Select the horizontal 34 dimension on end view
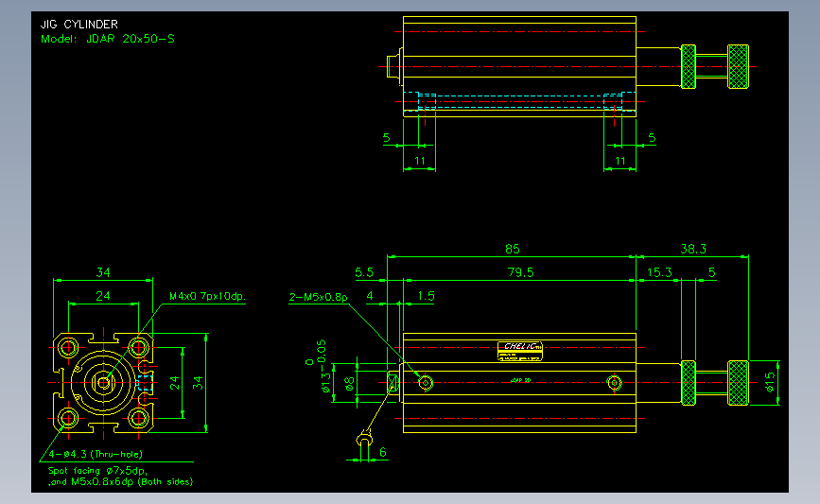 pyautogui.click(x=103, y=272)
